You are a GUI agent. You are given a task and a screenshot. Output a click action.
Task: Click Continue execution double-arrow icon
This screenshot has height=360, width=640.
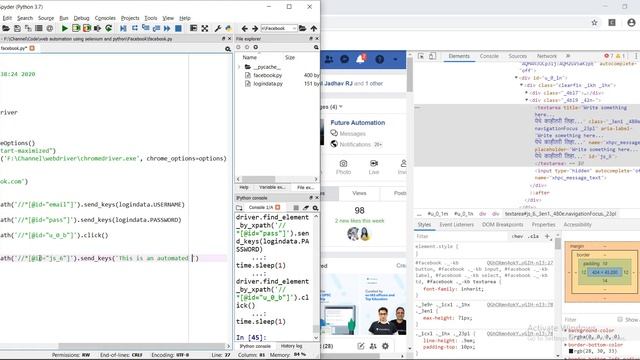coord(167,28)
